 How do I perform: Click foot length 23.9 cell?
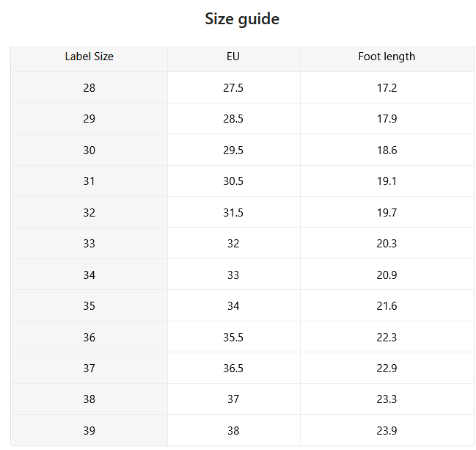pos(387,431)
